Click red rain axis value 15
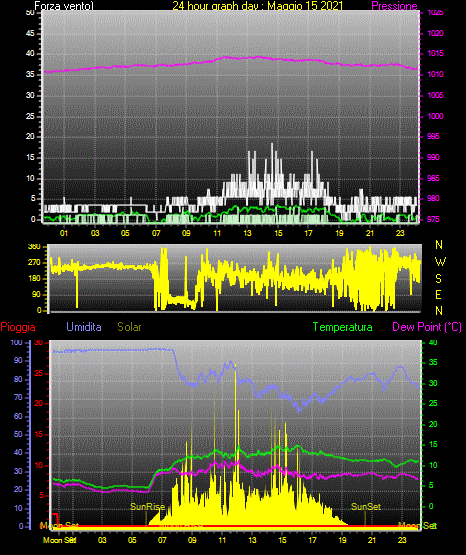The width and height of the screenshot is (466, 555). pos(39,434)
